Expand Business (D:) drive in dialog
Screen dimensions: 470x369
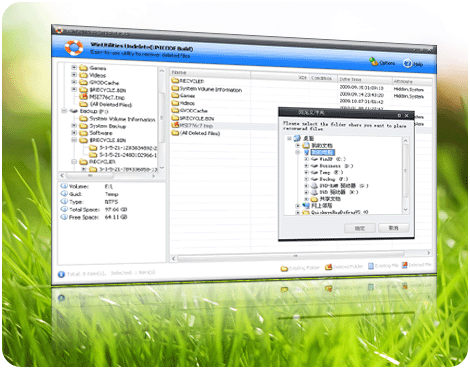click(x=306, y=166)
